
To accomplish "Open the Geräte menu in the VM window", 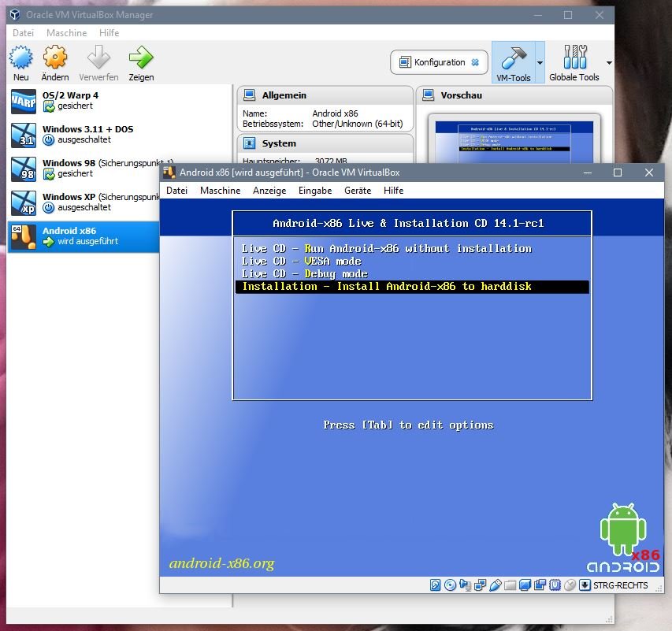I will pyautogui.click(x=358, y=191).
